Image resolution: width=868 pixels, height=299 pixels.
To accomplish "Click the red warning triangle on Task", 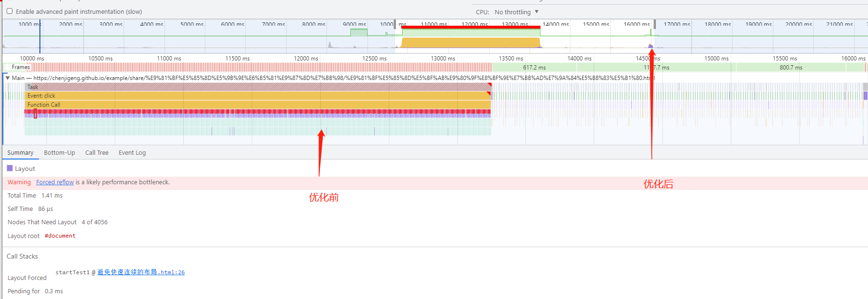I will [x=489, y=85].
